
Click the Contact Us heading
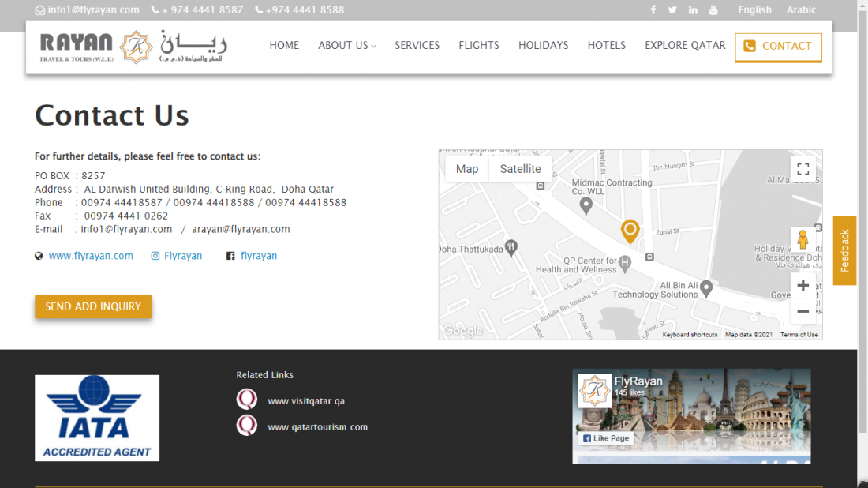[x=112, y=115]
